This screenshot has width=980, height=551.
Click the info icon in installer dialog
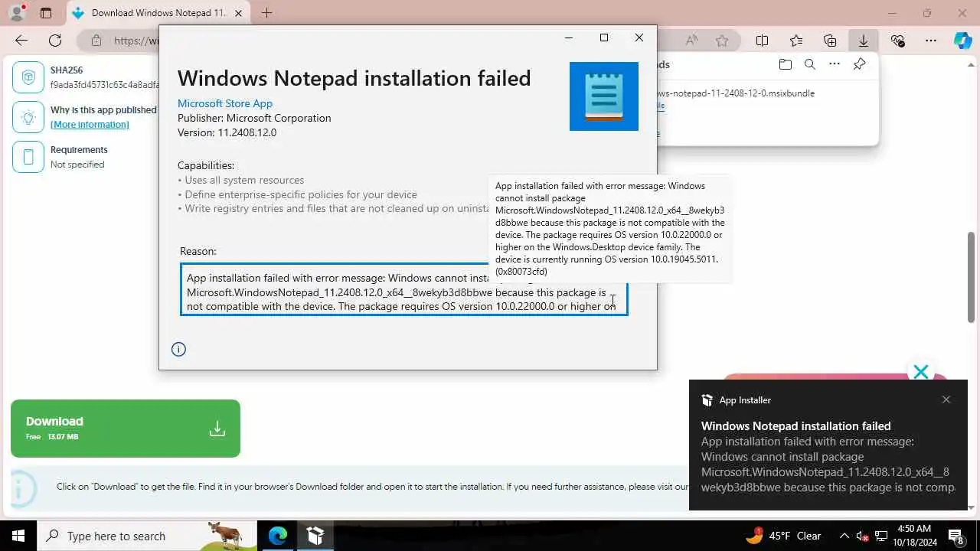click(178, 350)
